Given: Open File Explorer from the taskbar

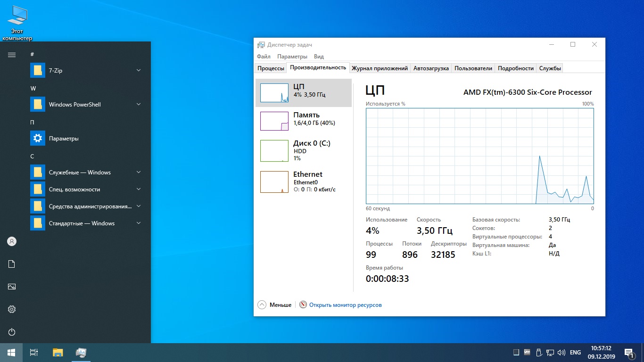Looking at the screenshot, I should 58,353.
